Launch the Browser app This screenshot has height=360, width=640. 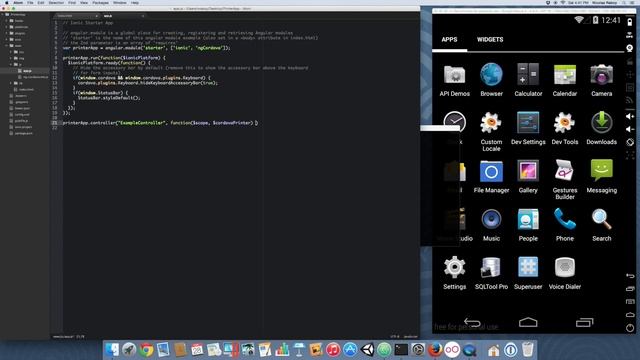[x=491, y=80]
